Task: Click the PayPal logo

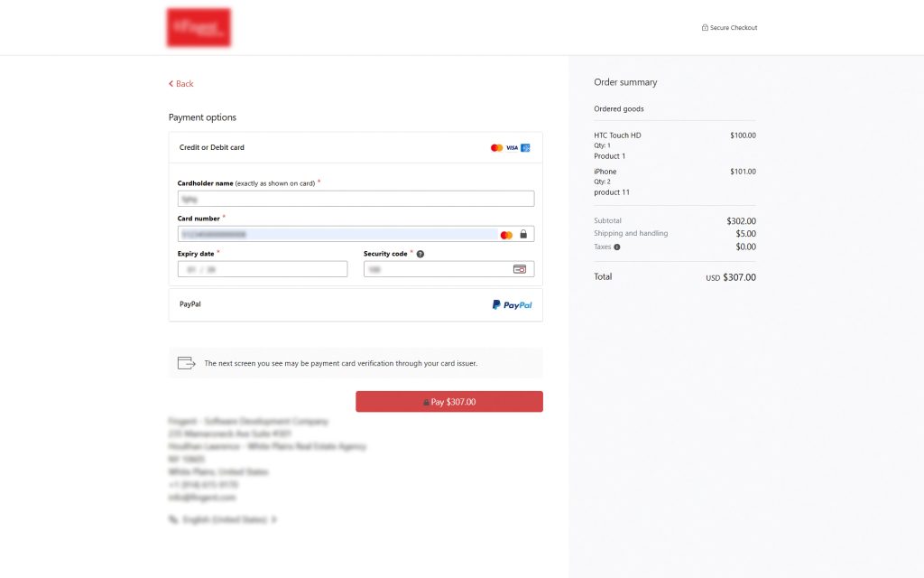Action: pos(513,304)
